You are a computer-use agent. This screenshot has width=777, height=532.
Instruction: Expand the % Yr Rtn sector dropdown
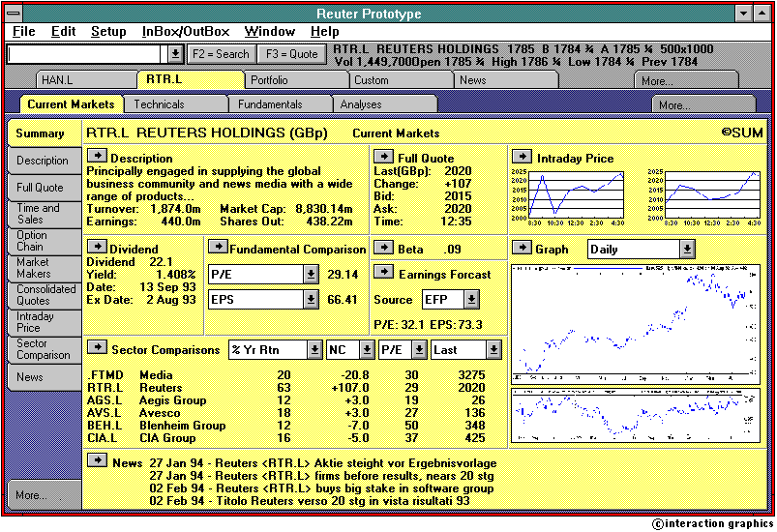point(314,349)
